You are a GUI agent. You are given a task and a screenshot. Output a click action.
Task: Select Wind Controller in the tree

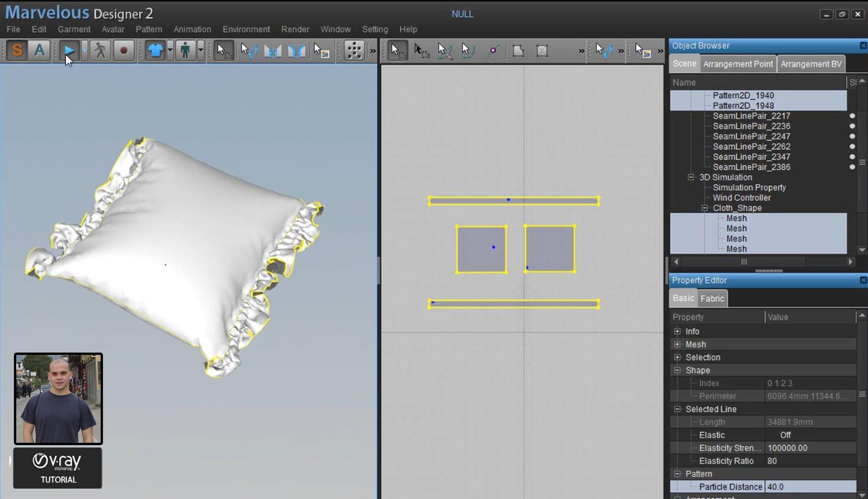[x=742, y=198]
